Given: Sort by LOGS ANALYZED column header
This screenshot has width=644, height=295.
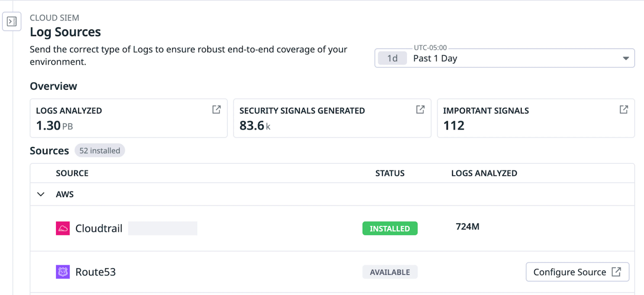Looking at the screenshot, I should [484, 173].
